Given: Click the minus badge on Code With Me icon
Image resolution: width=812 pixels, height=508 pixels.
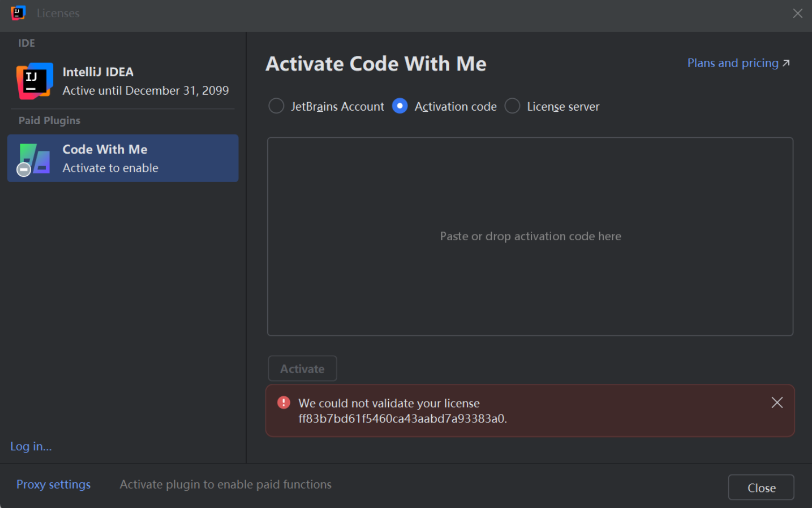Looking at the screenshot, I should coord(24,170).
